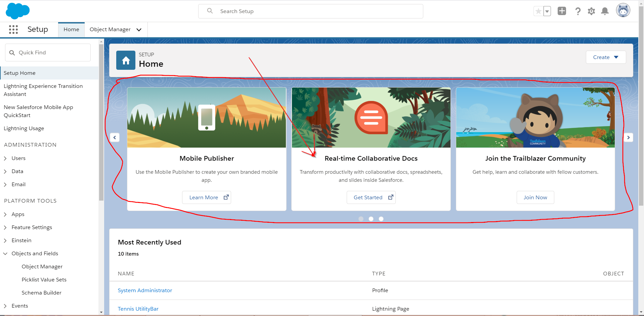Advance carousel with the right arrow

(628, 138)
